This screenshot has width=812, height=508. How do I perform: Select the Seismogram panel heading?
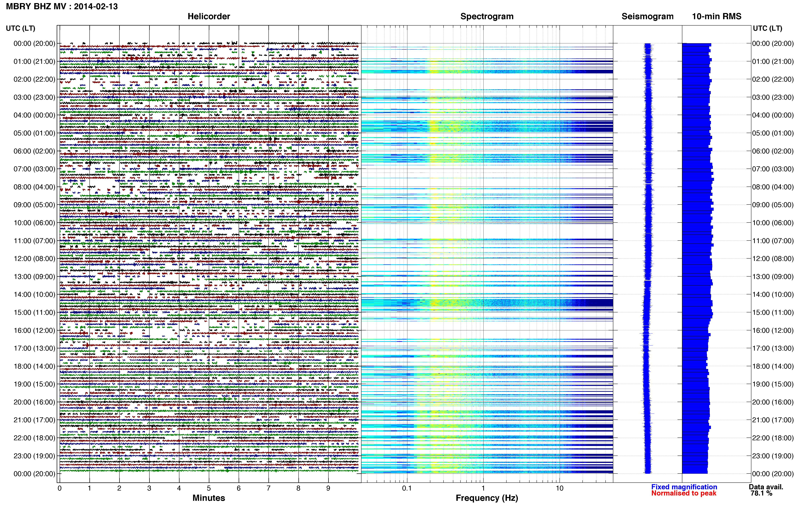647,16
